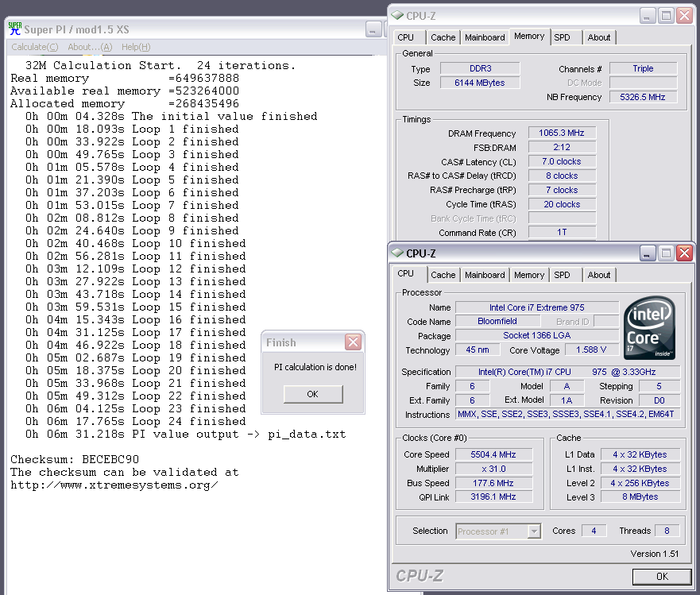Click the Bloomfield code name field

497,321
